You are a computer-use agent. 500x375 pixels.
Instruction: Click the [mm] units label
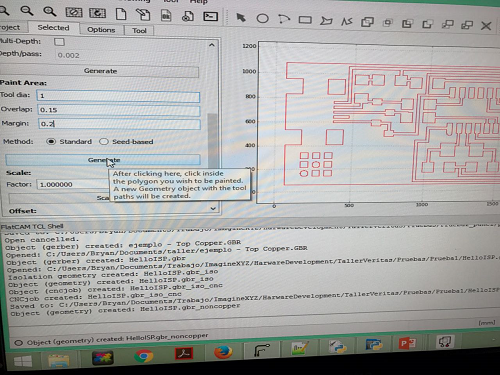(487, 323)
